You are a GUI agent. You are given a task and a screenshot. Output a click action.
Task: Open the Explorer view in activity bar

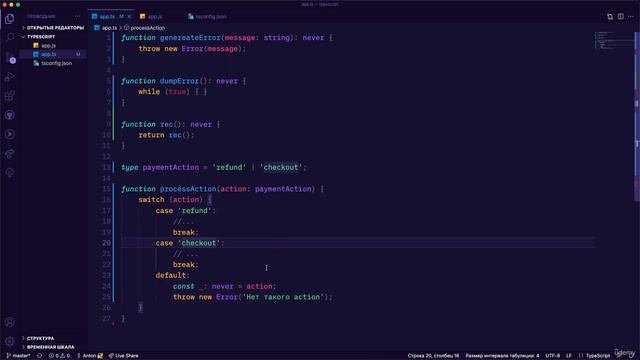click(x=9, y=19)
